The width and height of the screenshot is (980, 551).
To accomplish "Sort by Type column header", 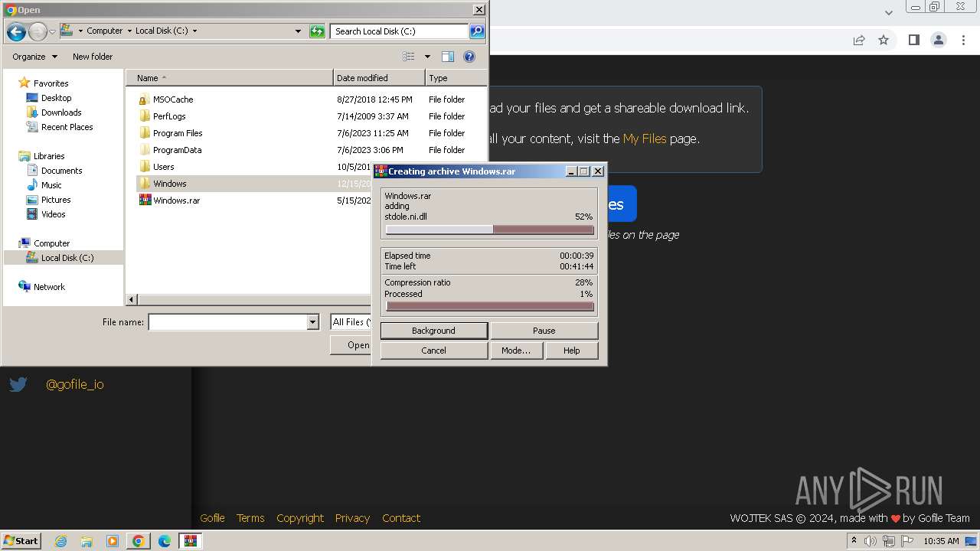I will pos(456,78).
